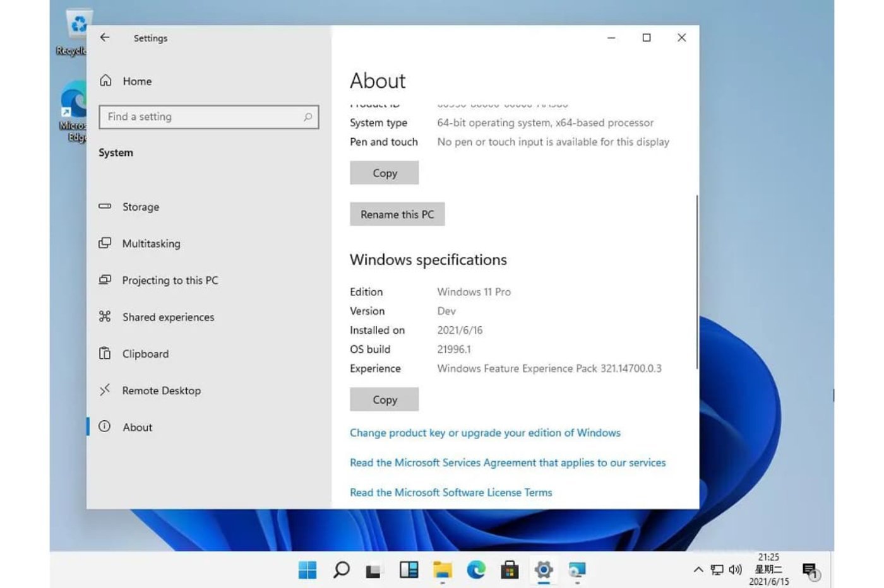
Task: Open Change product key or upgrade link
Action: pos(485,433)
